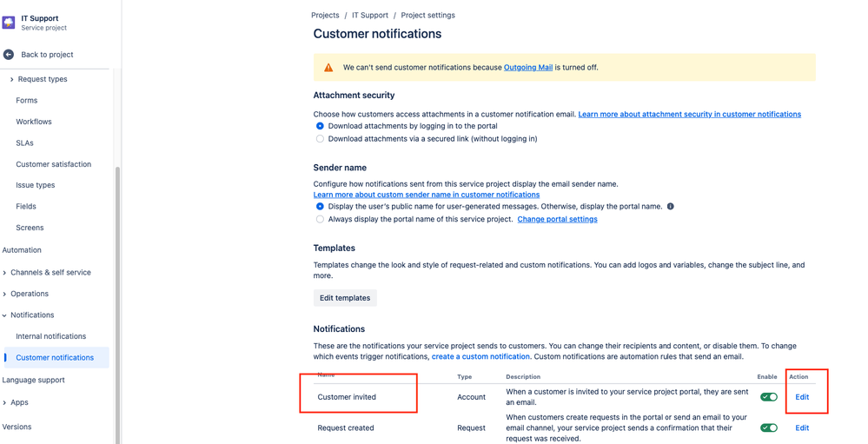
Task: Toggle the Request created notification switch
Action: 768,428
